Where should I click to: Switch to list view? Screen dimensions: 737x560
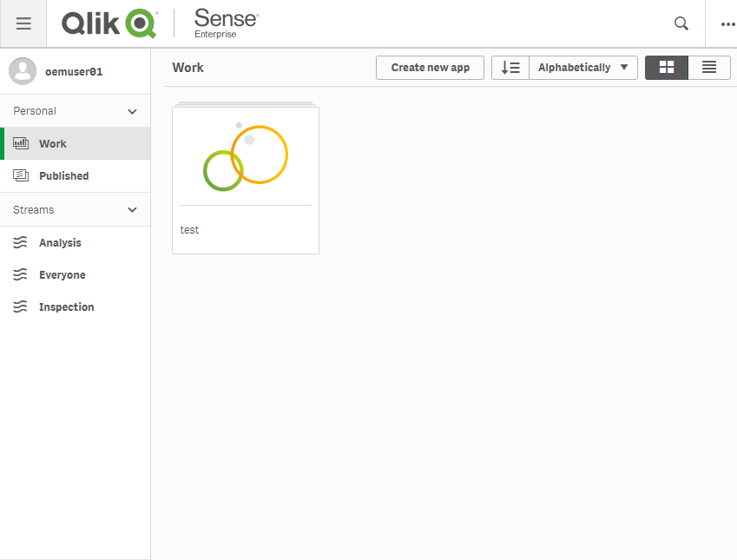point(709,68)
